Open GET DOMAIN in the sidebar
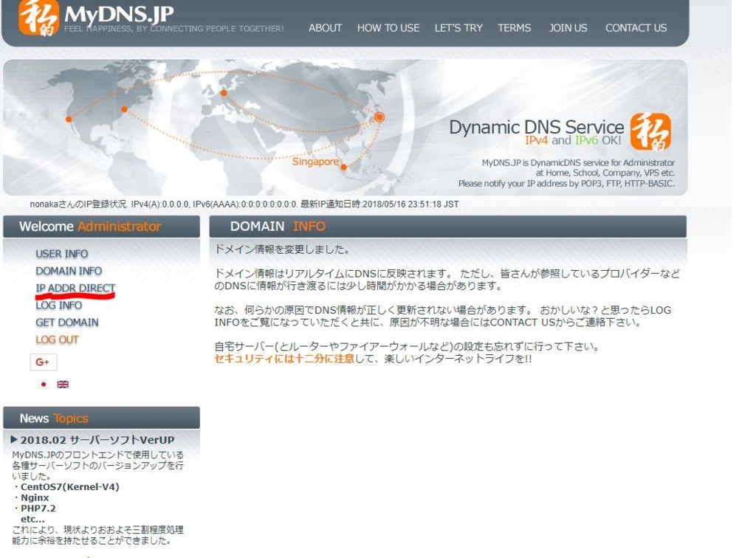This screenshot has height=558, width=756. coord(67,323)
